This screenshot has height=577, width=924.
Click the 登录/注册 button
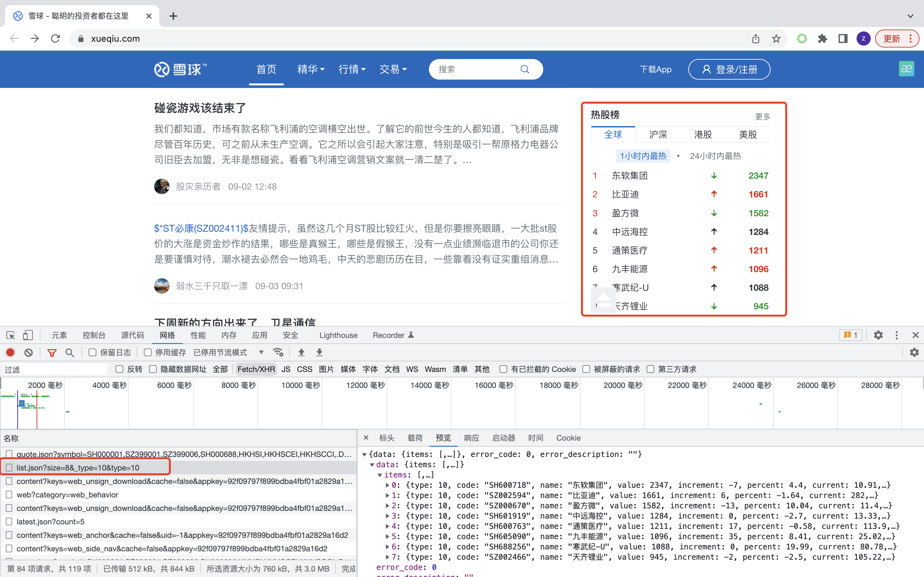(729, 69)
